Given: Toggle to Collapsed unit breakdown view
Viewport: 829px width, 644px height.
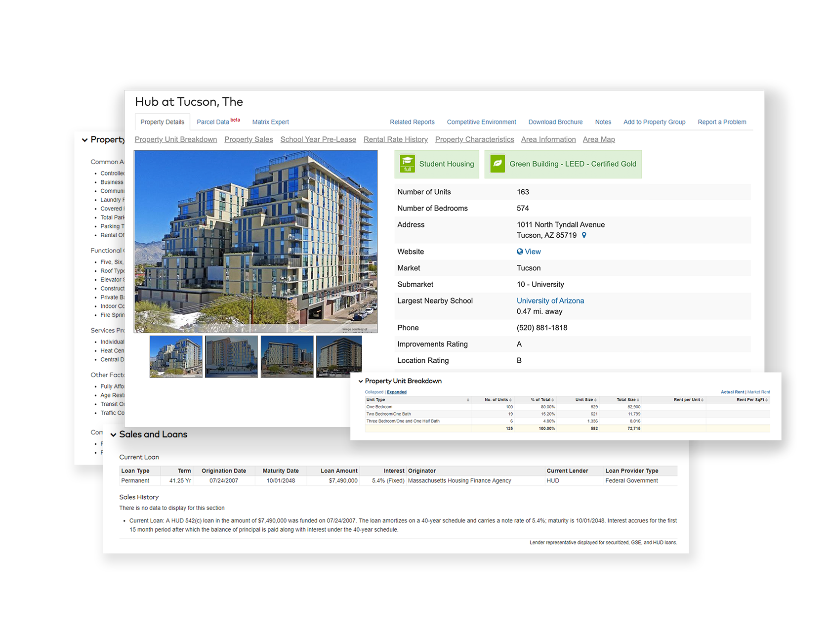Looking at the screenshot, I should pos(373,391).
